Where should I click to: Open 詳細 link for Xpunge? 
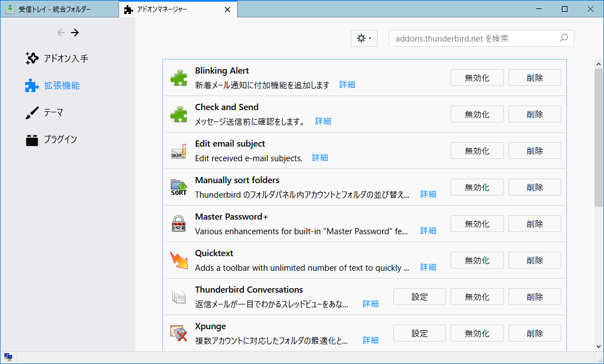370,340
